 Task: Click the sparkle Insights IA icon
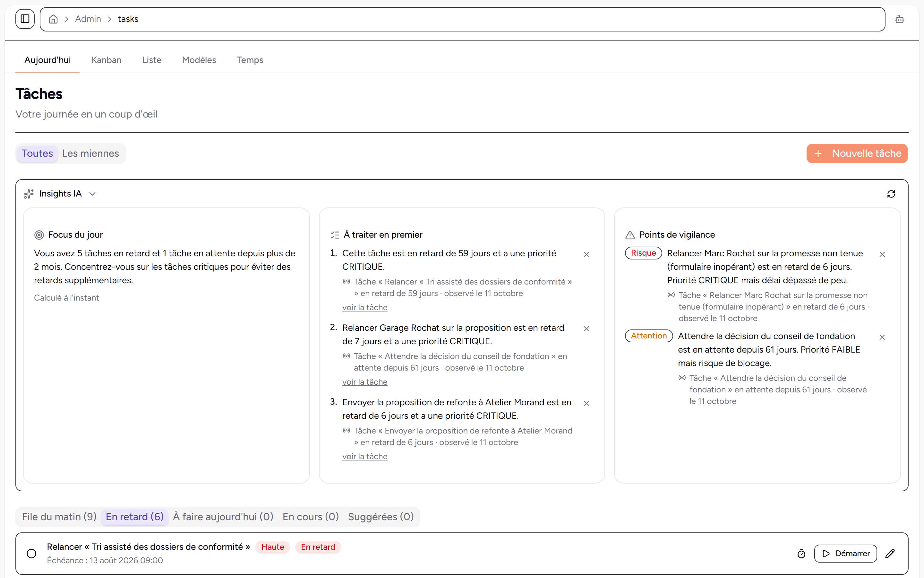click(29, 194)
